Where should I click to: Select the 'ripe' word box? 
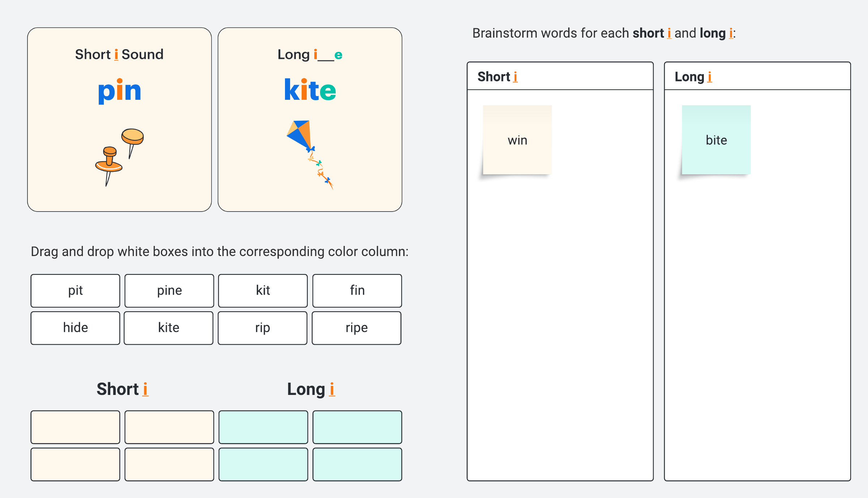point(357,328)
